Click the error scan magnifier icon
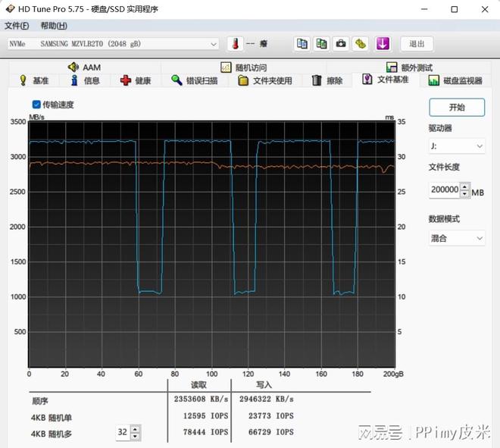The width and height of the screenshot is (500, 448). point(177,80)
